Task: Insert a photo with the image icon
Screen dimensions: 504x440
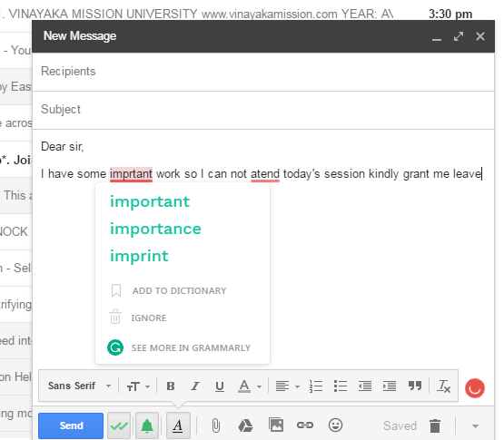Action: pos(276,425)
